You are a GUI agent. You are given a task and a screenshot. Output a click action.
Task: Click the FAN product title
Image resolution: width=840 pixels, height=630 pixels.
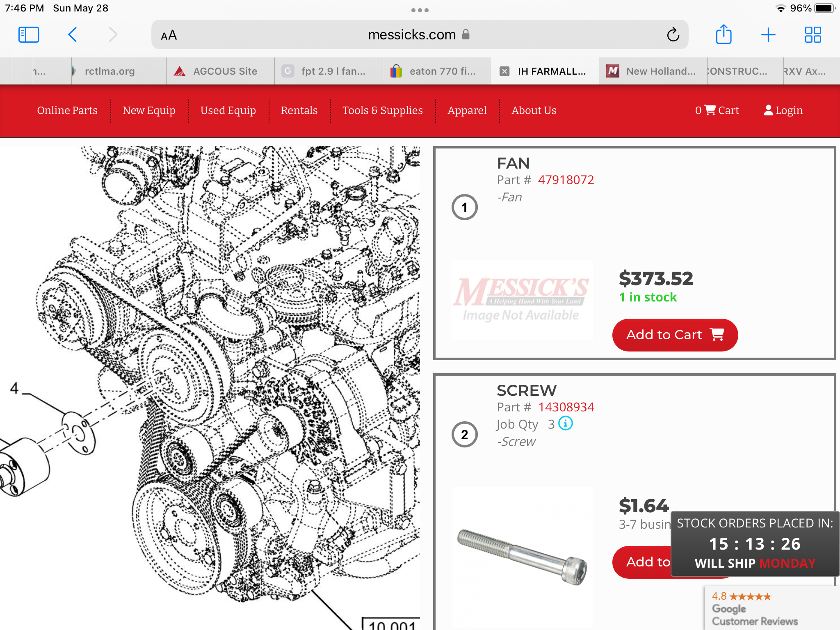coord(513,163)
